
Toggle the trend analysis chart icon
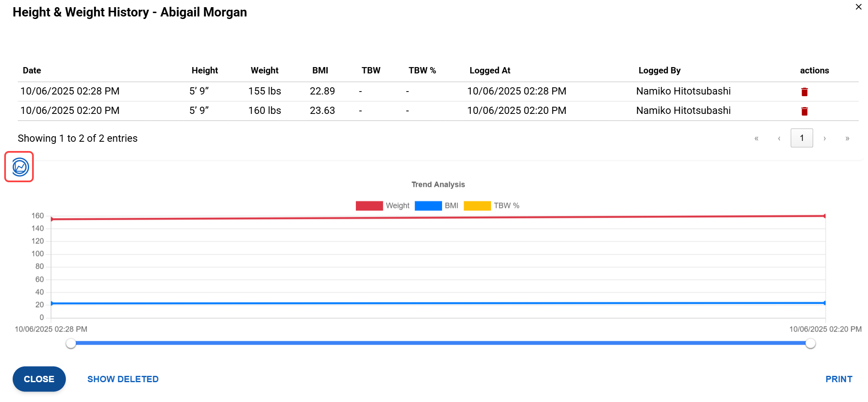(19, 167)
